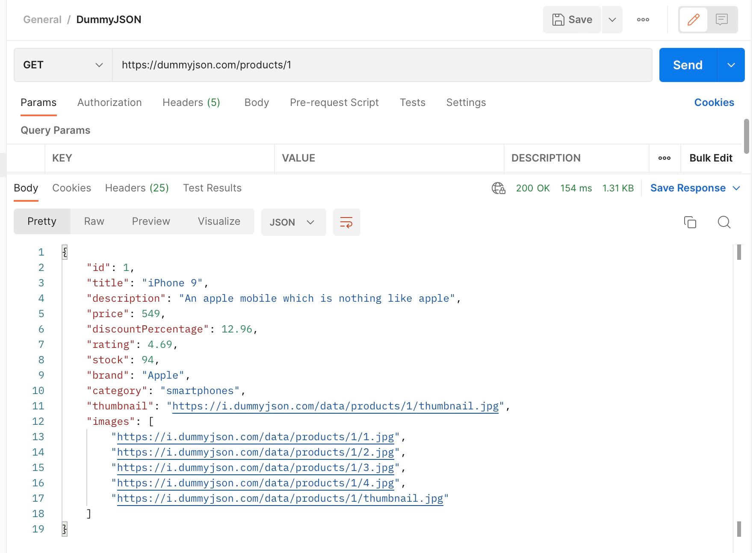The image size is (756, 553).
Task: Open the products/1/3.jpg image link
Action: (x=255, y=468)
